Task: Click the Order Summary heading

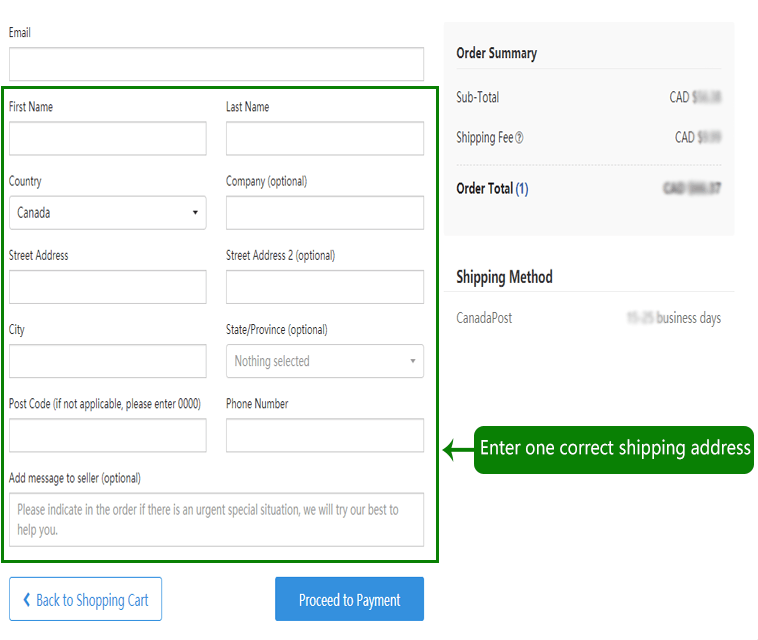Action: click(496, 53)
